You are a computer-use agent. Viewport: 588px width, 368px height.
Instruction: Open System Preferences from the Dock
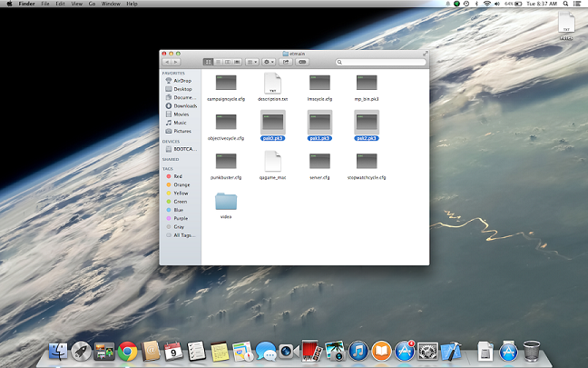point(428,352)
